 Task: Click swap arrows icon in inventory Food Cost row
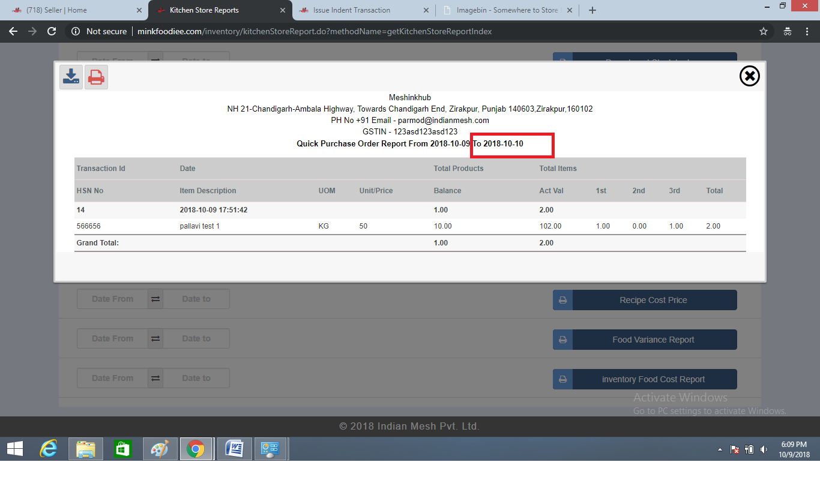coord(156,378)
